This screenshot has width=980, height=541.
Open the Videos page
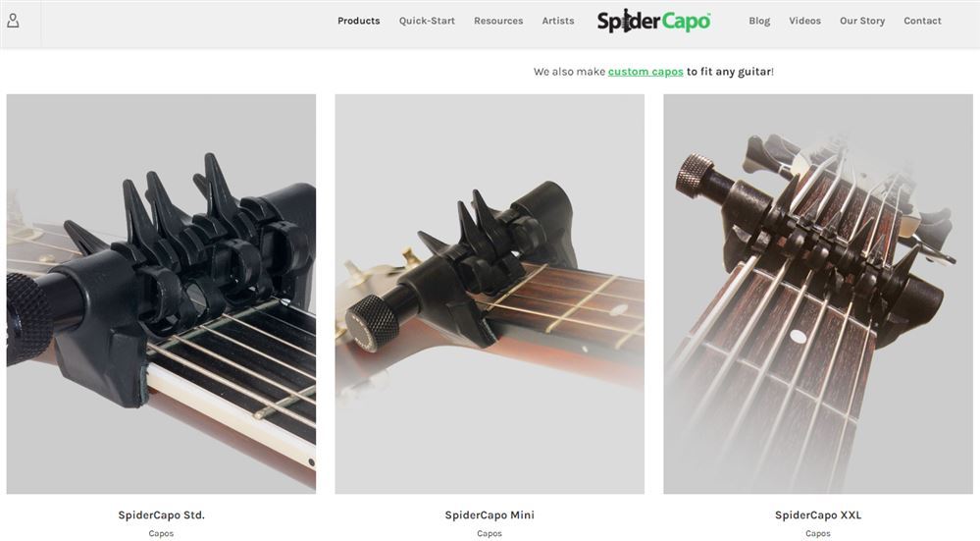pyautogui.click(x=805, y=21)
